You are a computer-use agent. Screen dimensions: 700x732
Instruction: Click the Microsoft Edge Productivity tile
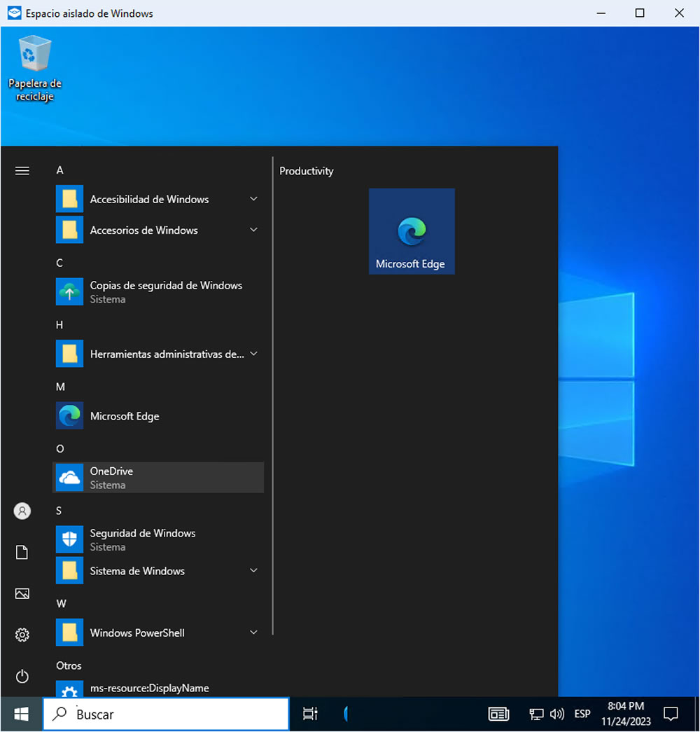(x=412, y=231)
